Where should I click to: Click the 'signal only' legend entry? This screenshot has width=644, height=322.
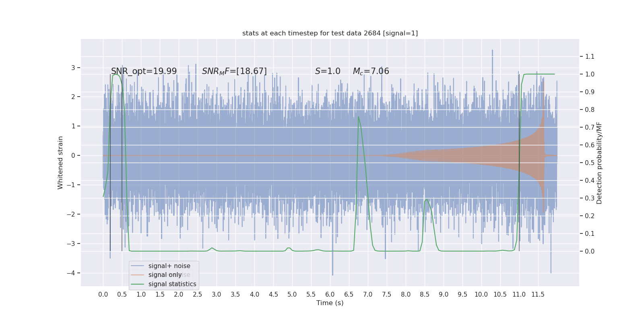coord(165,275)
